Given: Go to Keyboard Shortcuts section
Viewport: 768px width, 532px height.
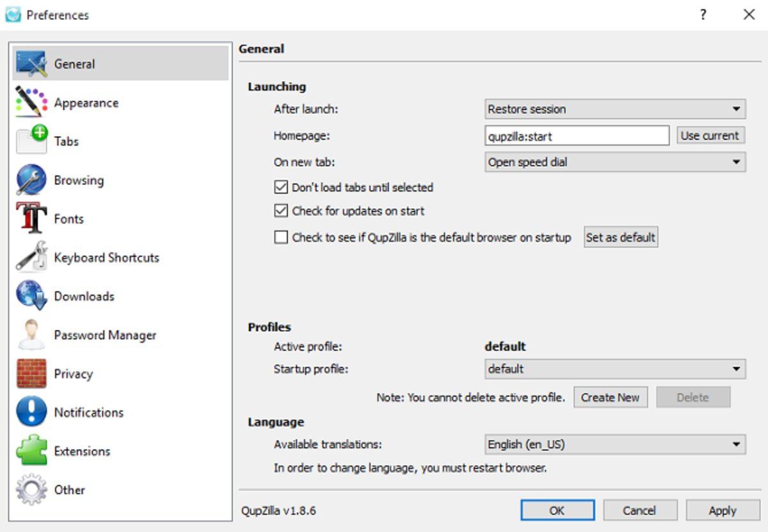Looking at the screenshot, I should click(106, 258).
